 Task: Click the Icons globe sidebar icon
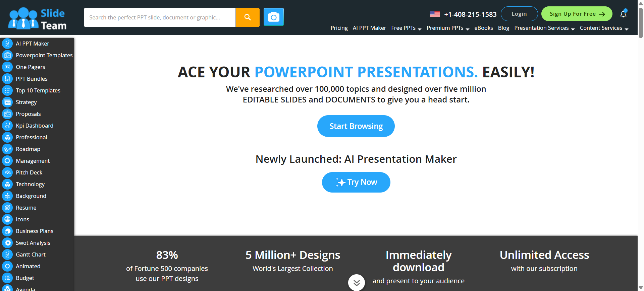click(7, 219)
